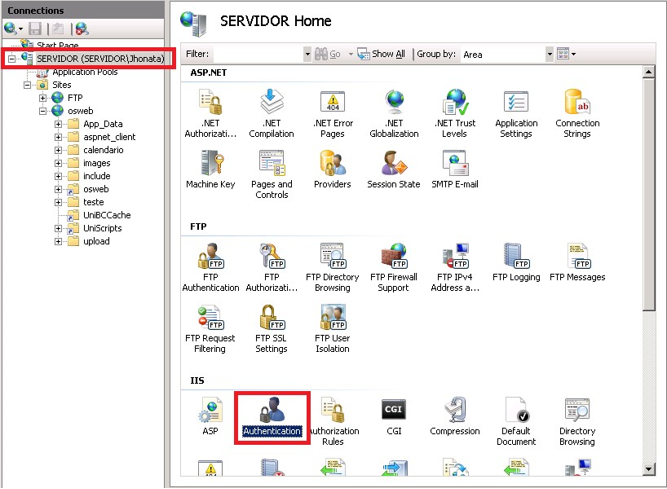Click the features scrollbar up arrow
The width and height of the screenshot is (667, 489).
click(x=648, y=72)
